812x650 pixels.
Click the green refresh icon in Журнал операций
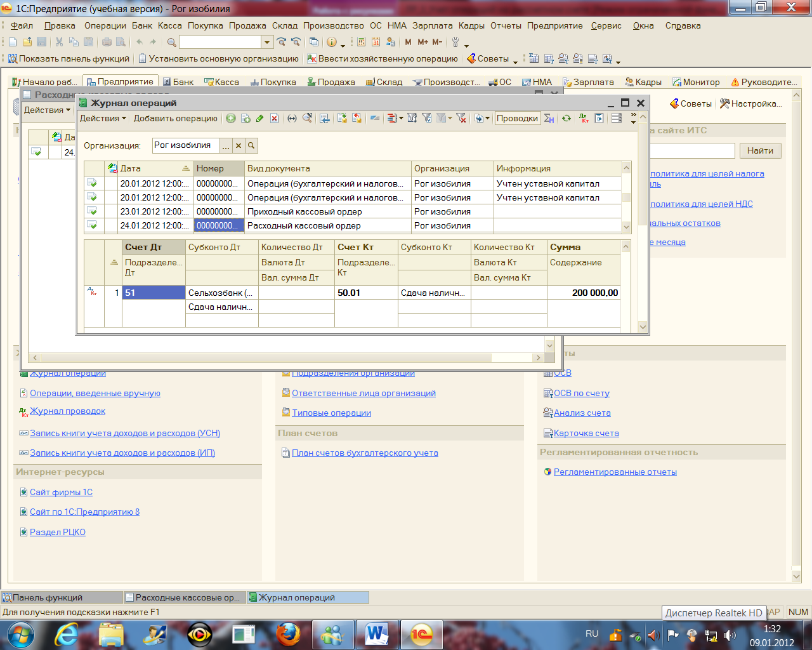(566, 118)
